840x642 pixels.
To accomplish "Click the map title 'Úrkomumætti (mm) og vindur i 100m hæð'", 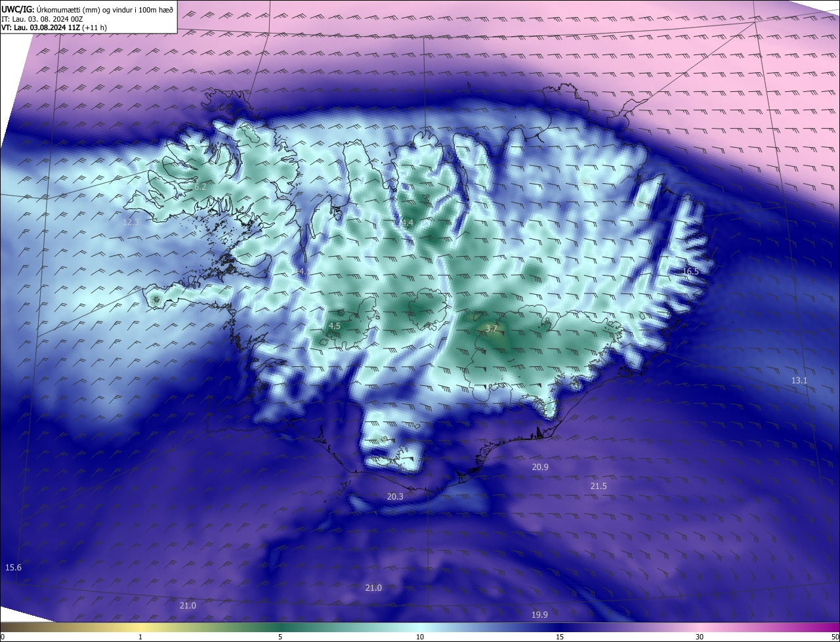I will point(106,9).
